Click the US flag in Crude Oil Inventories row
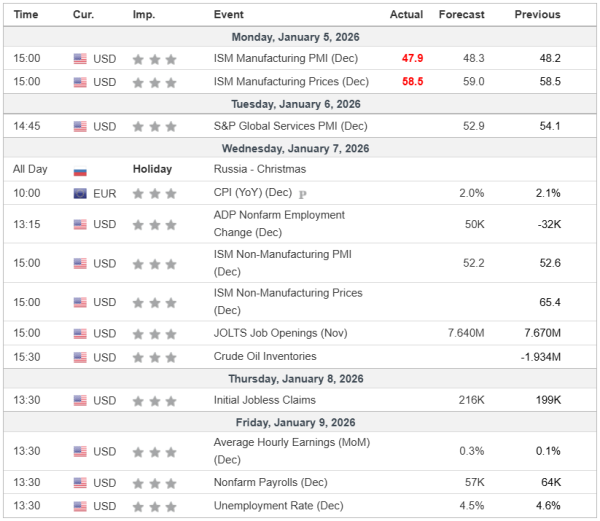600x521 pixels. (x=80, y=356)
